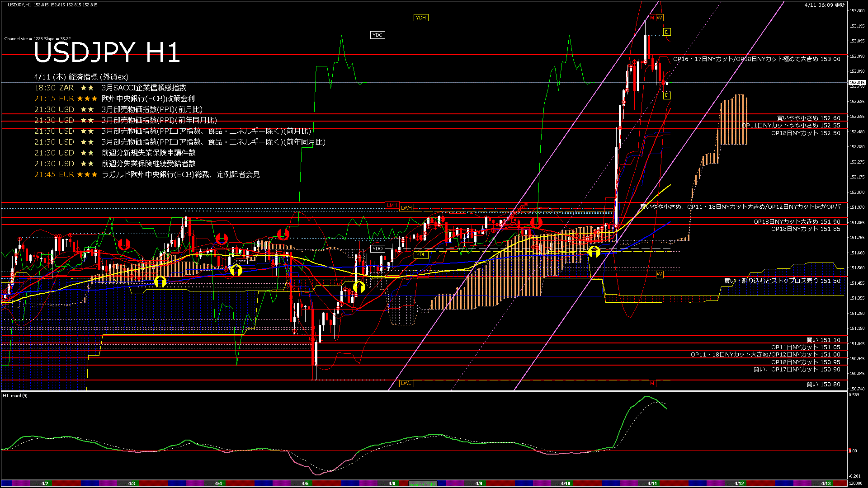Click the highlighted current price tag on price axis
The image size is (868, 488).
click(x=857, y=83)
